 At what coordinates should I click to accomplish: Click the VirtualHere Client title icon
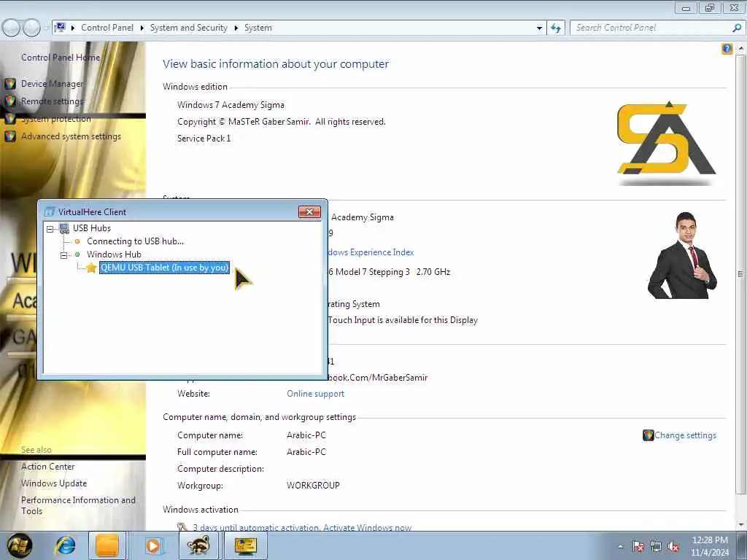(x=50, y=212)
